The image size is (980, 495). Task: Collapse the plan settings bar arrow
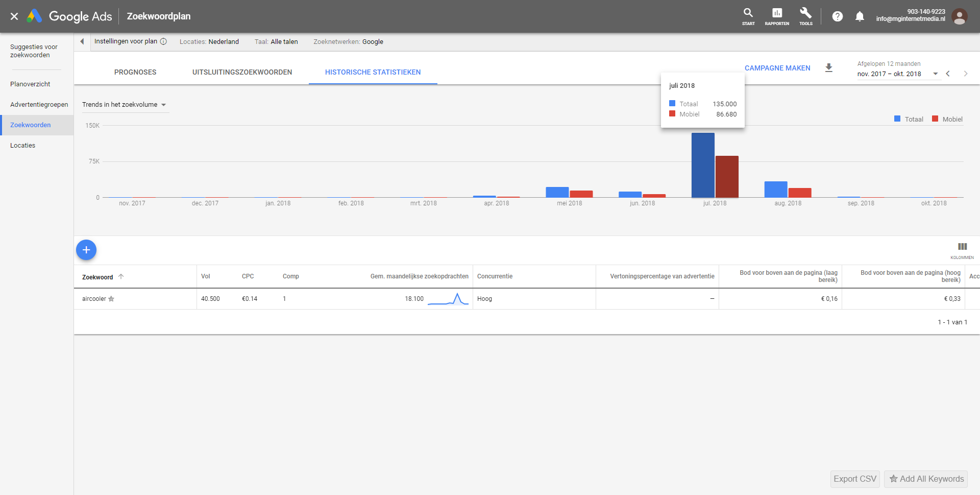coord(82,41)
